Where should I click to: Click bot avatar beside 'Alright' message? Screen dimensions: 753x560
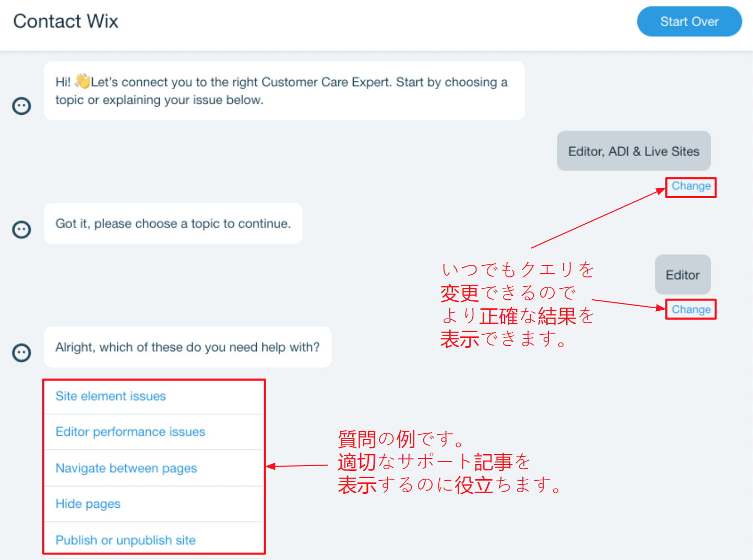(21, 353)
